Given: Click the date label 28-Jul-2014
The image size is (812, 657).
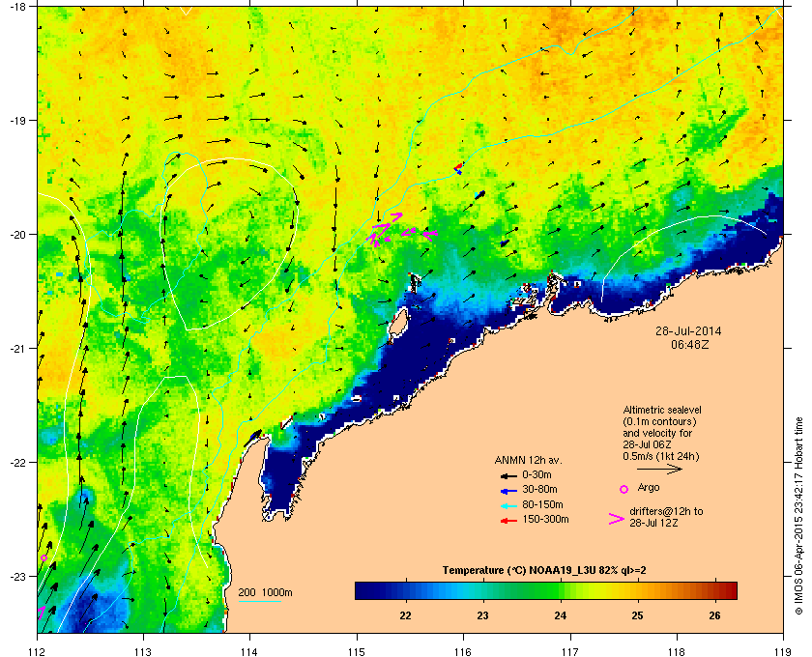Looking at the screenshot, I should (688, 331).
